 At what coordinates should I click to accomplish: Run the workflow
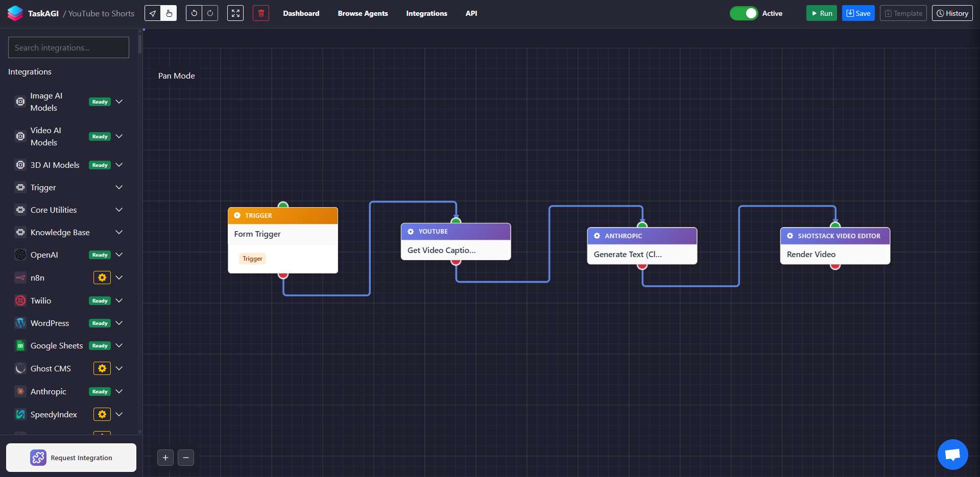(821, 13)
